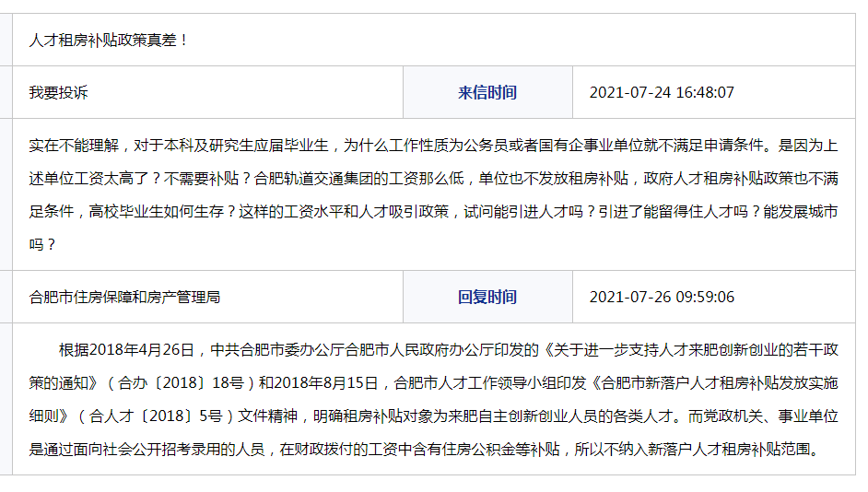The height and width of the screenshot is (492, 868).
Task: Click 合肥市人才工作领导小组 in the reply
Action: pos(475,383)
